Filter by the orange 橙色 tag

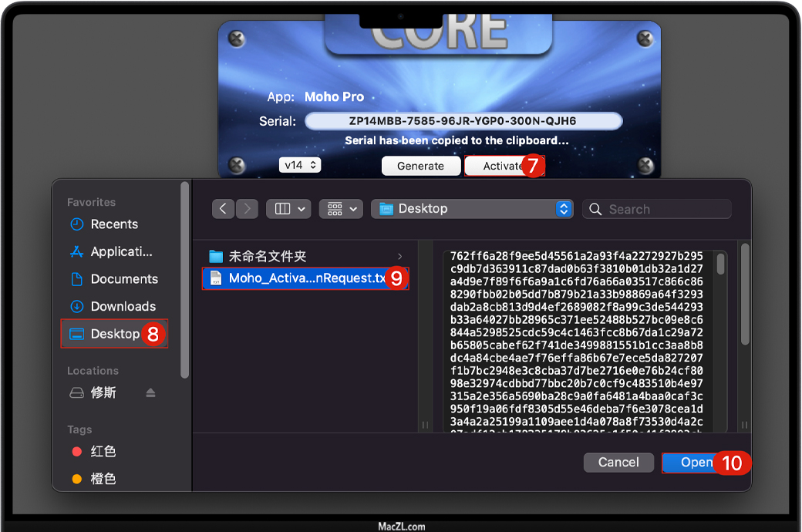click(x=103, y=479)
